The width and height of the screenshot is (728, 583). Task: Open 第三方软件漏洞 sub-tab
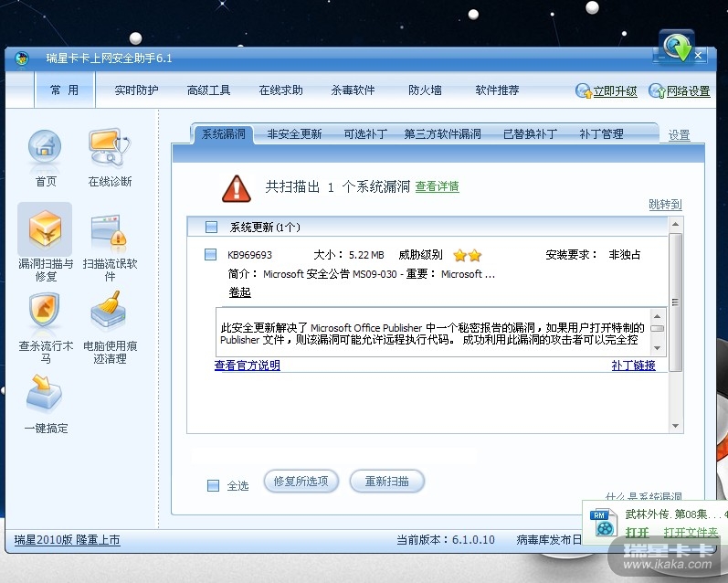tap(442, 134)
